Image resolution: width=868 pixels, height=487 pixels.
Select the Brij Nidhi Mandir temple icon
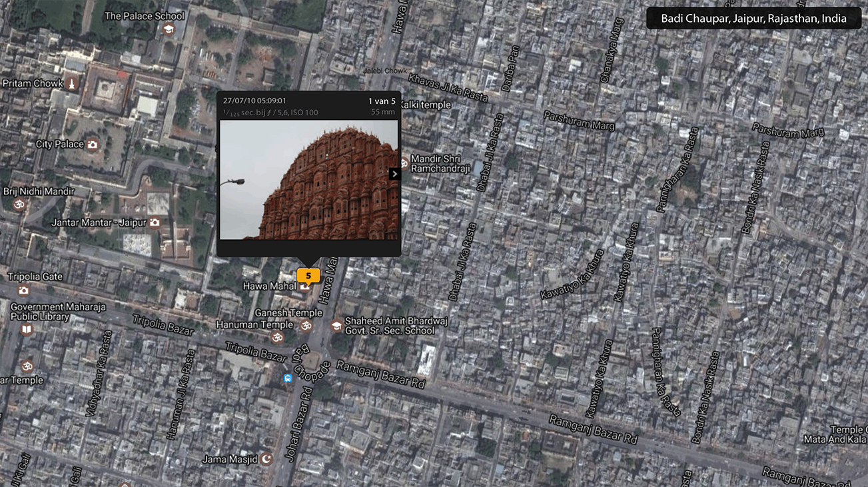pos(19,204)
